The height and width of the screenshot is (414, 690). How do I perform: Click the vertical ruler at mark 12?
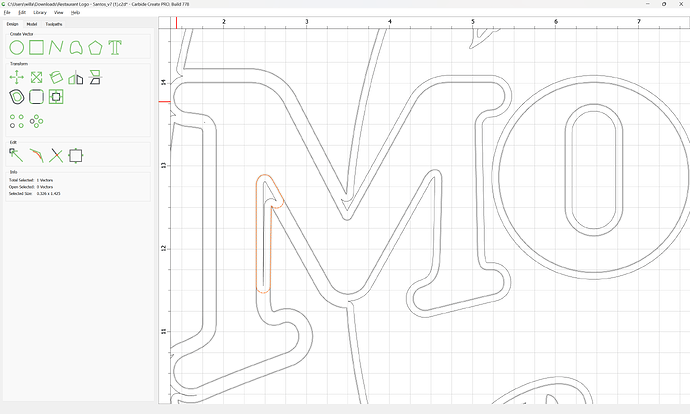[x=164, y=249]
